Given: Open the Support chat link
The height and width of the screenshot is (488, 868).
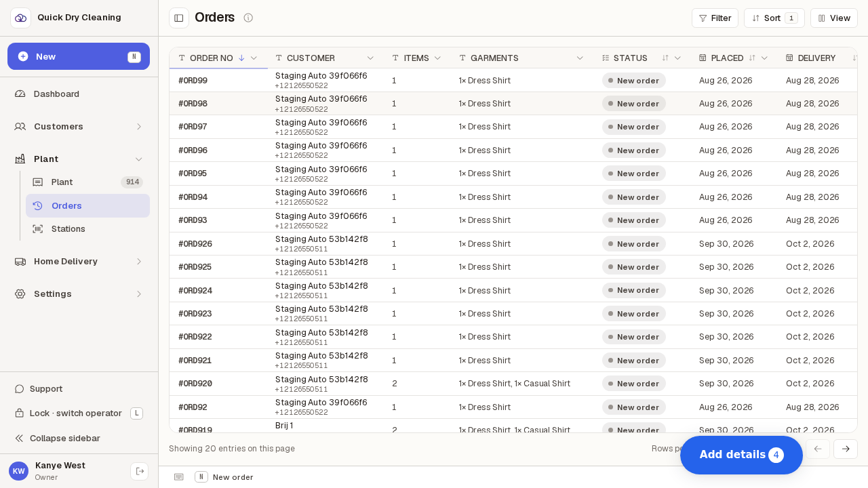Looking at the screenshot, I should 79,388.
